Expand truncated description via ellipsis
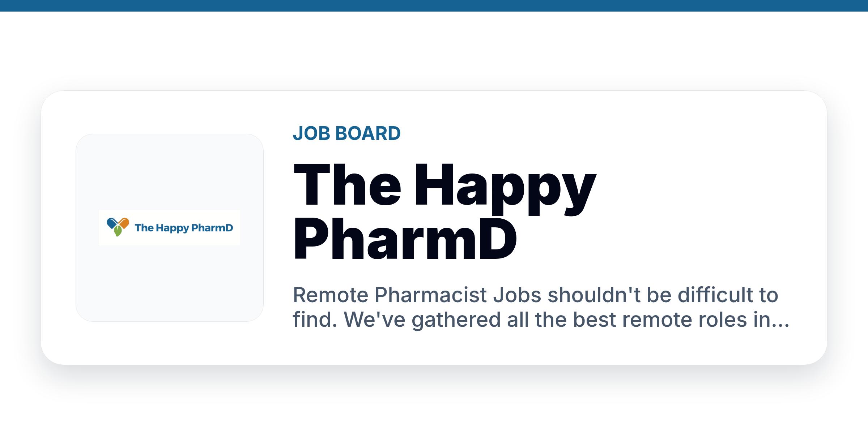This screenshot has width=868, height=424. [x=780, y=325]
